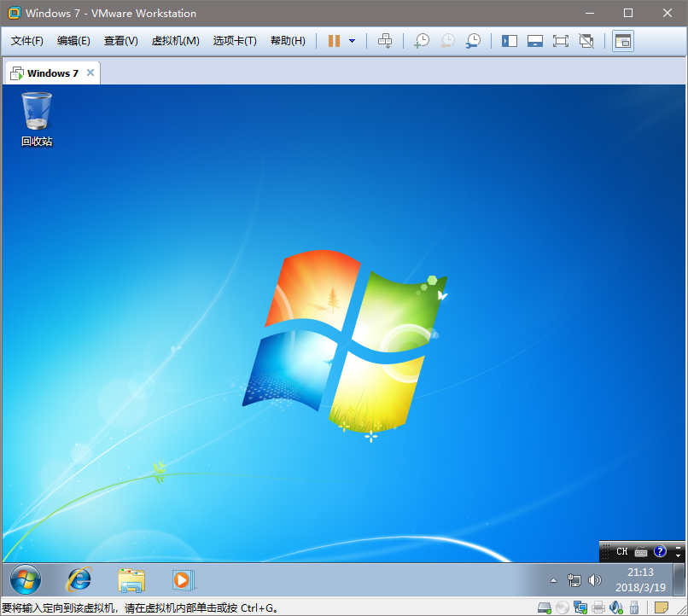Switch to Unity mode

coord(586,41)
